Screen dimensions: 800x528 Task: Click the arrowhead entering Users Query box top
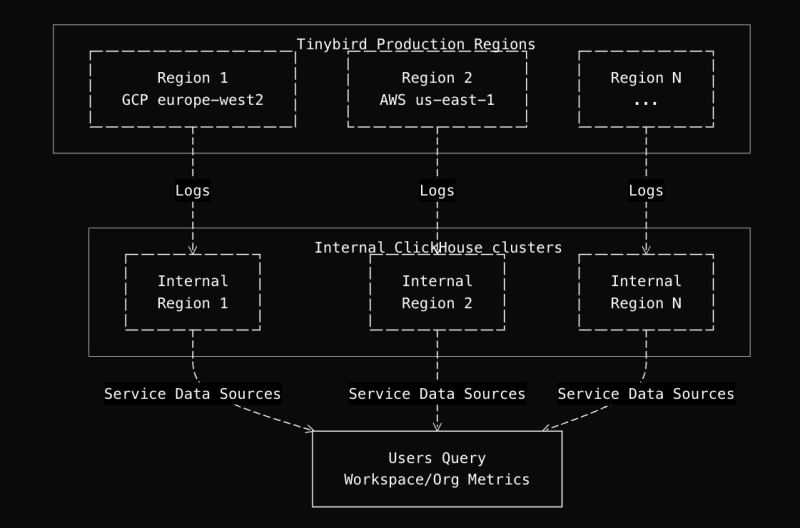coord(437,427)
